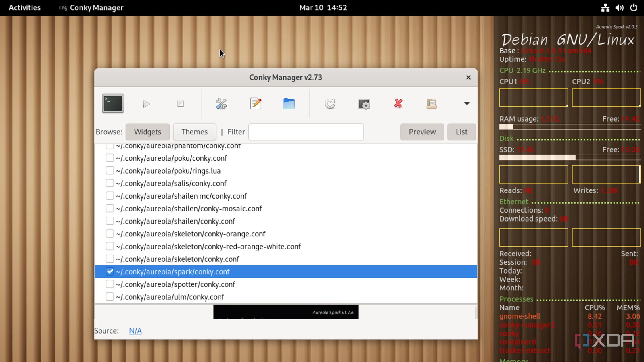Screen dimensions: 644x362
Task: Click the volume speaker tray icon
Action: click(x=619, y=8)
